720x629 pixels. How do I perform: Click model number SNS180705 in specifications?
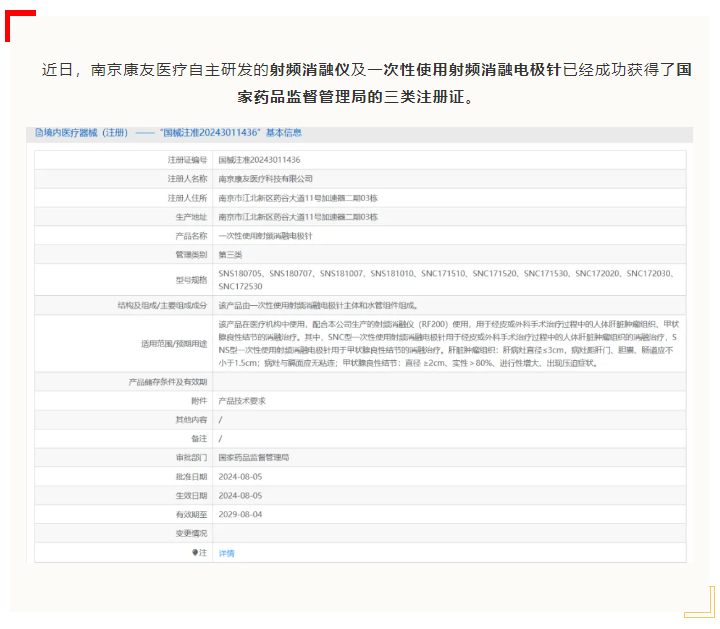239,273
